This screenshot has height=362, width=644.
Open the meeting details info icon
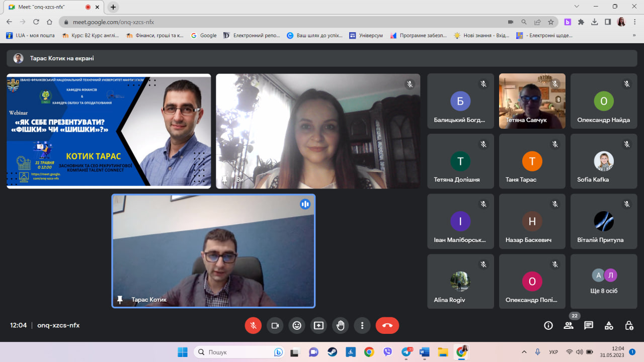[548, 325]
